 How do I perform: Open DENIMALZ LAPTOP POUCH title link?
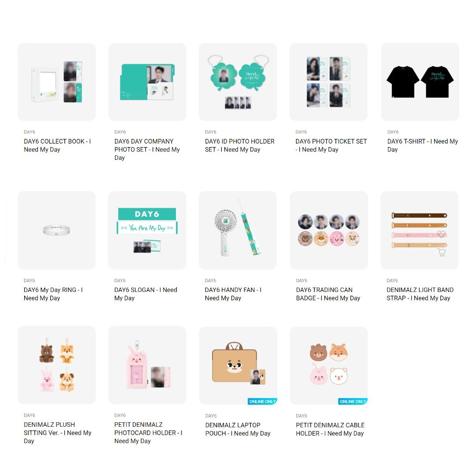[238, 429]
